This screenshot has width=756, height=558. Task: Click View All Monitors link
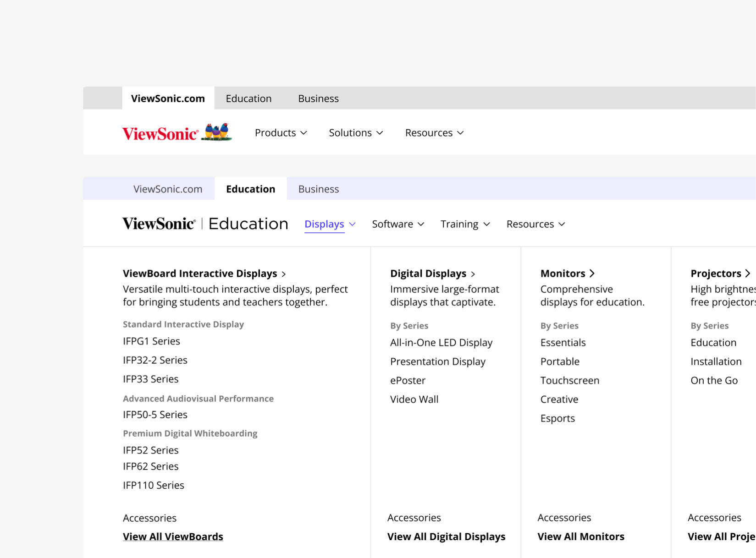click(581, 536)
